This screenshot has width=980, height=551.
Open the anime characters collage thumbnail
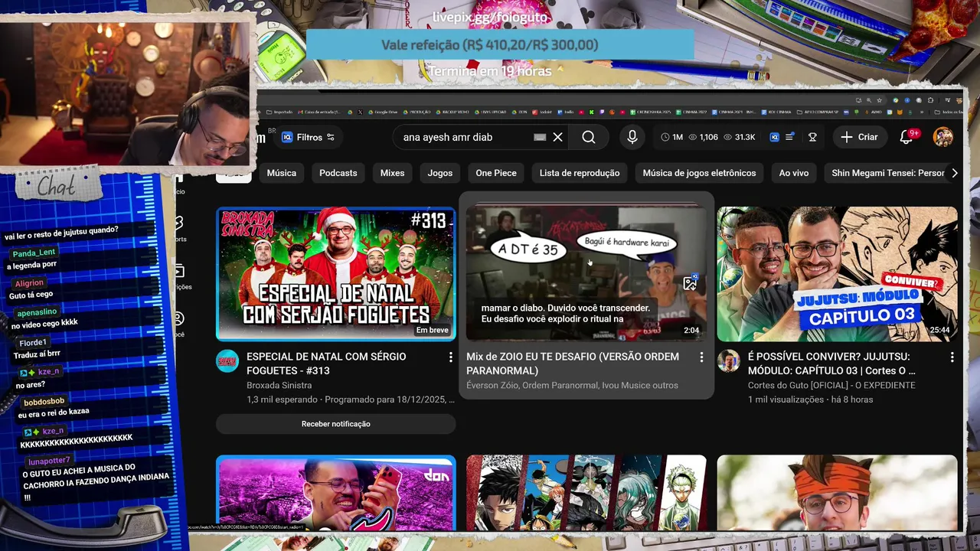click(586, 493)
